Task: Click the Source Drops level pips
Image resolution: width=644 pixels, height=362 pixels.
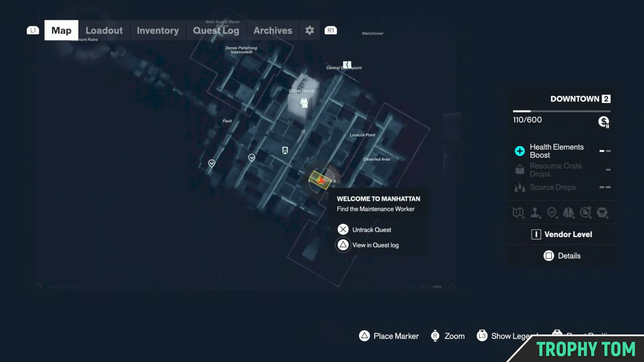Action: pos(605,187)
